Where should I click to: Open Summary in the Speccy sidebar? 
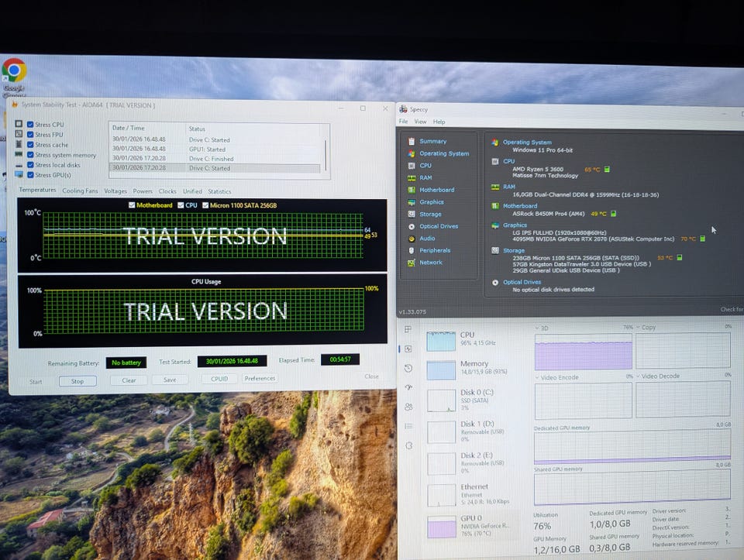tap(432, 141)
